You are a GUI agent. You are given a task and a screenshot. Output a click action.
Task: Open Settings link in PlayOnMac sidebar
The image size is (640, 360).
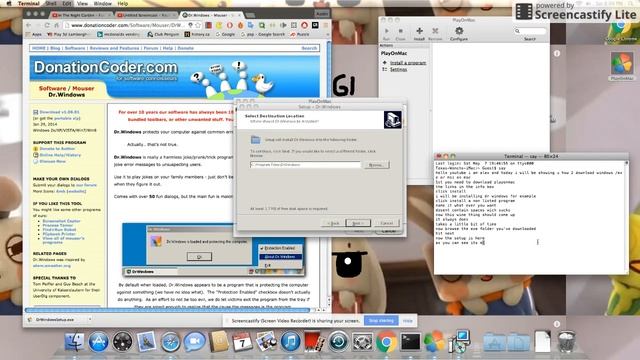tap(398, 69)
